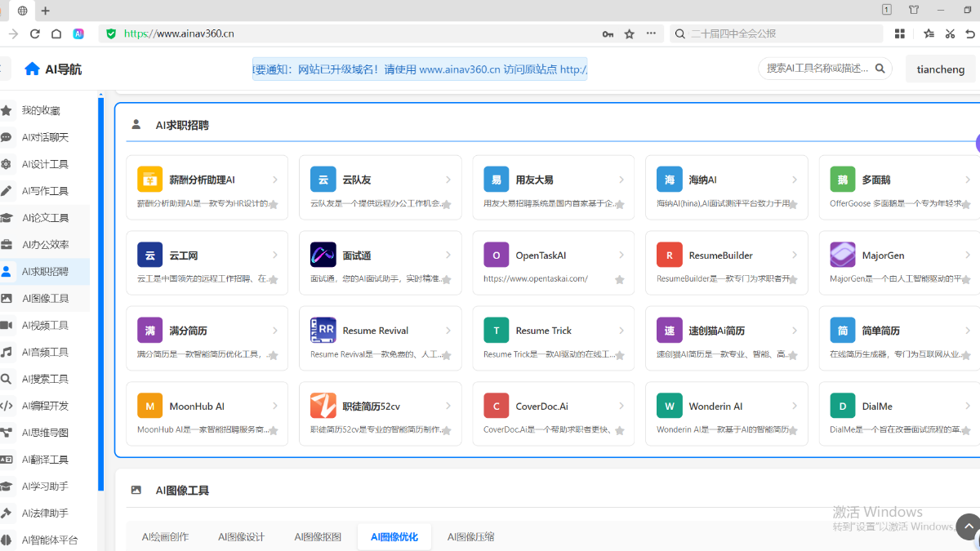Open ResumeBuilder card chevron arrow

(x=795, y=255)
